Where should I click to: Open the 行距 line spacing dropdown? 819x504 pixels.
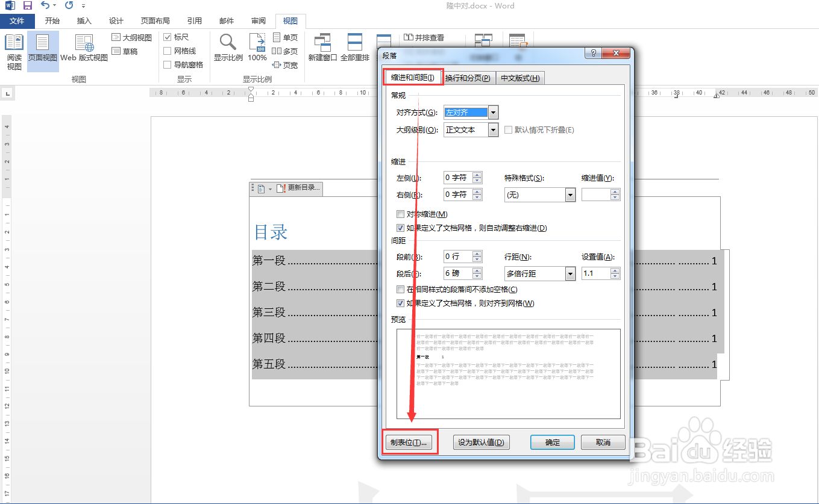(x=570, y=274)
